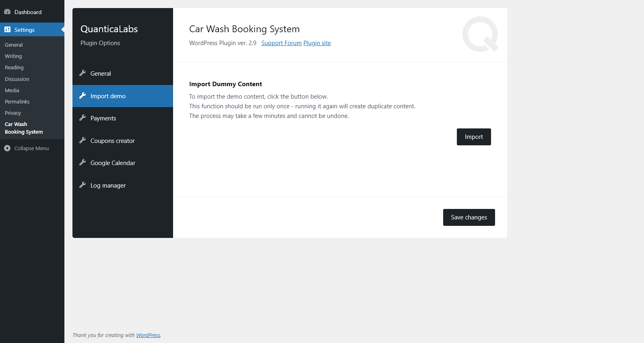Click the wrench icon beside General
This screenshot has height=343, width=644.
tap(83, 73)
